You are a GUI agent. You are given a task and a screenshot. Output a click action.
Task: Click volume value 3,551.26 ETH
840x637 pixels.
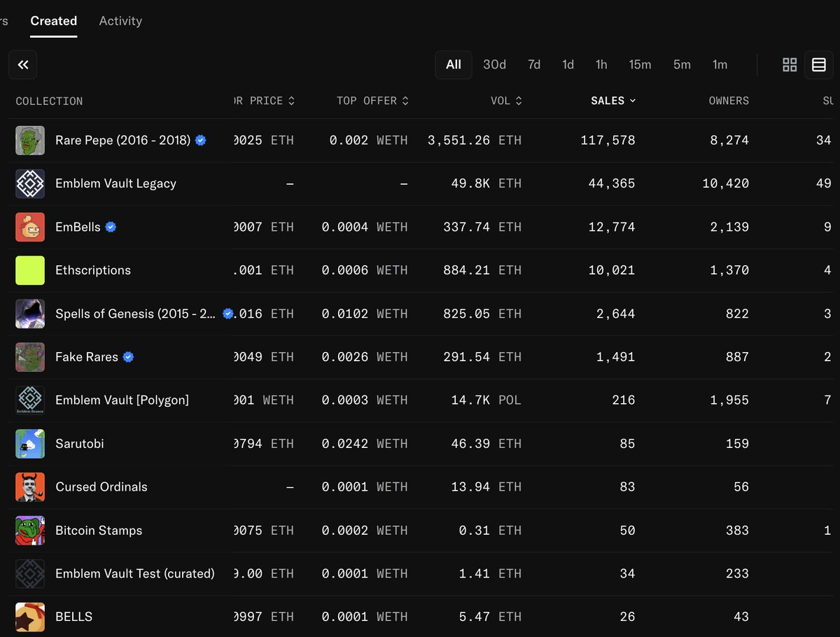click(x=475, y=140)
